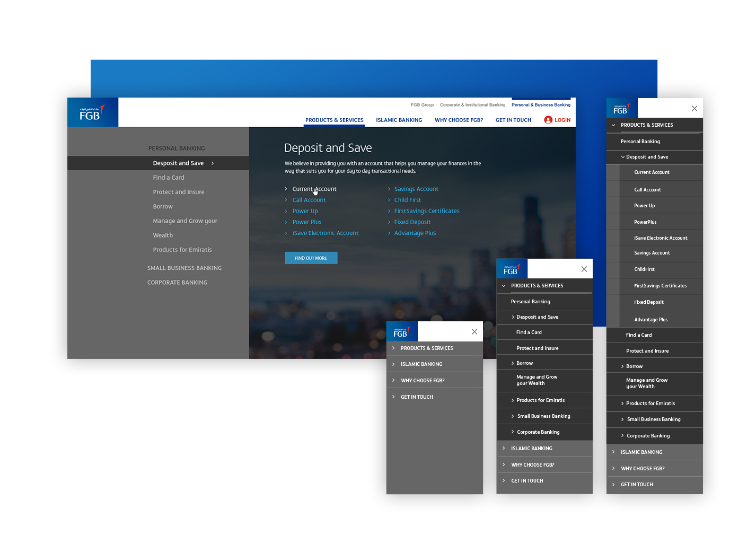Switch to Personal & Business Banking tab
756x535 pixels.
pos(541,105)
